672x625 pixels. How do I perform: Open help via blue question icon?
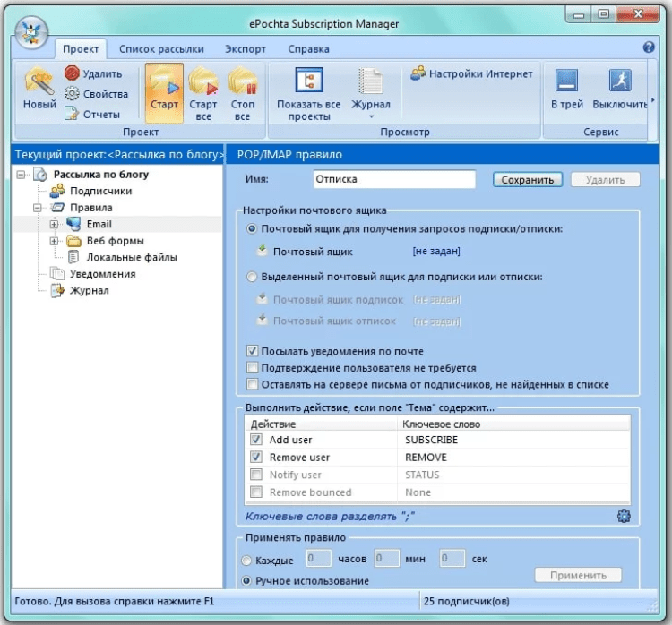pos(649,47)
